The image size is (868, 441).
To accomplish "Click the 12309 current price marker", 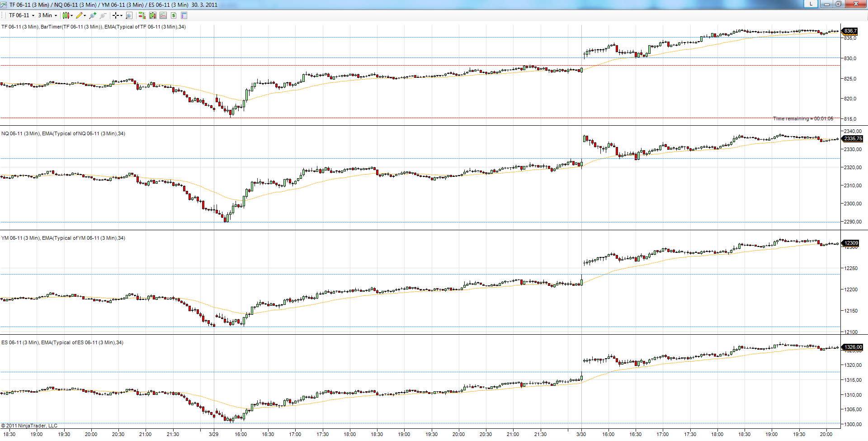I will (851, 243).
